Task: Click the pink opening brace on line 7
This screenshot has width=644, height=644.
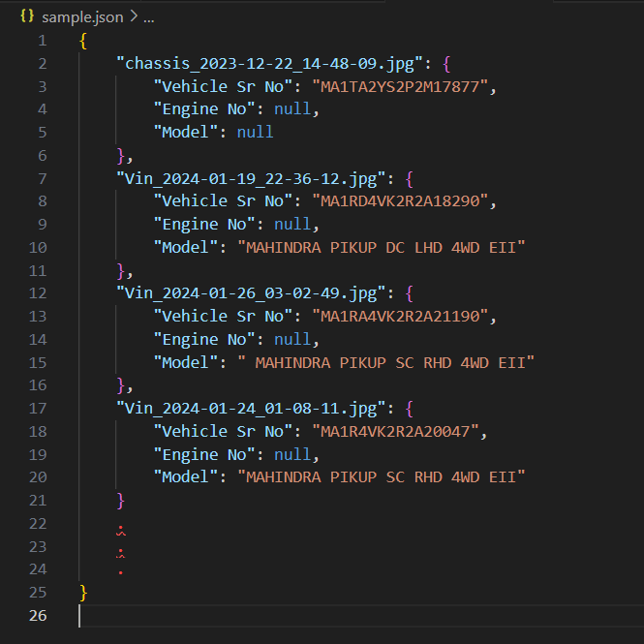Action: click(x=409, y=179)
